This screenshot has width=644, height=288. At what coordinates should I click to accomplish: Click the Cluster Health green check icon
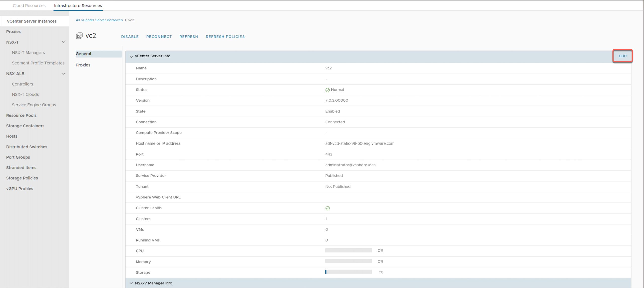327,208
